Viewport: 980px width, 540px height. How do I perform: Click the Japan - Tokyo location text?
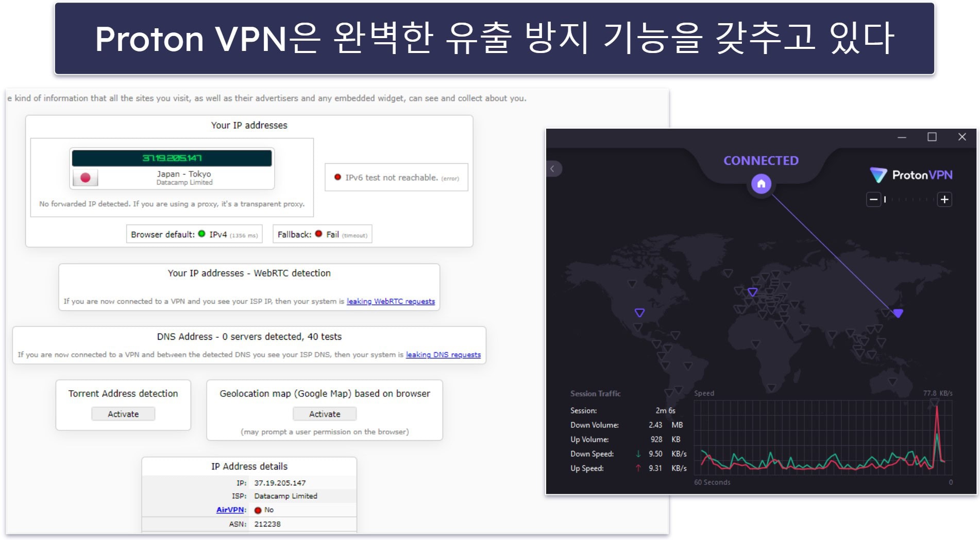pos(184,174)
